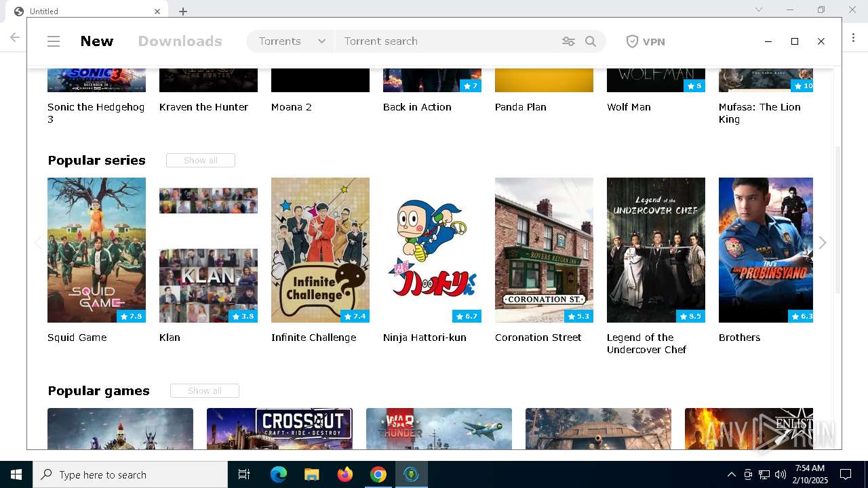Open the 7.8 rating badge on Squid Game
The height and width of the screenshot is (488, 868).
tap(131, 317)
